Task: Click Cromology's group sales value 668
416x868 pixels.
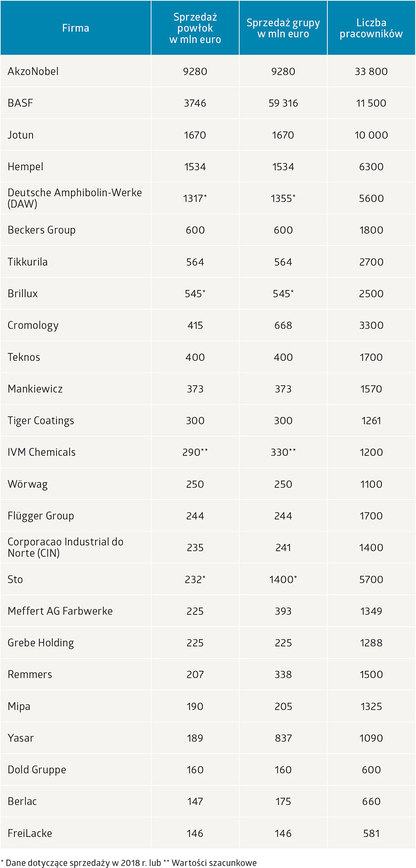Action: pos(283,325)
